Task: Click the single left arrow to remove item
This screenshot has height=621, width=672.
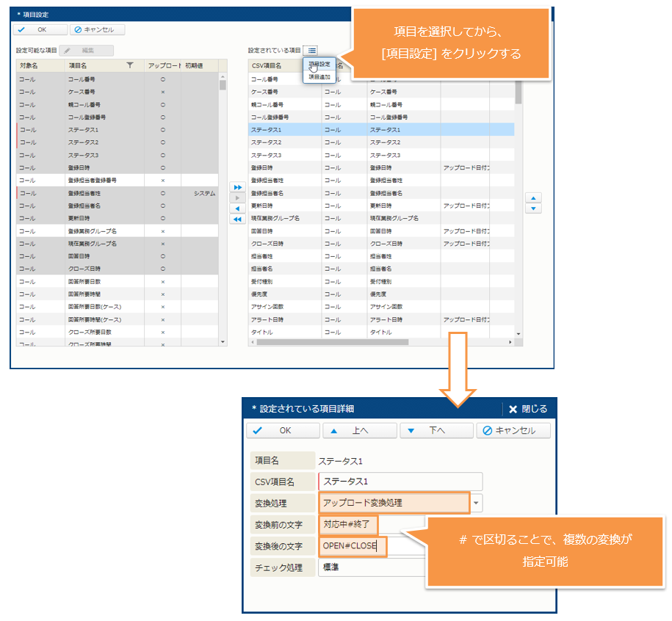Action: [237, 208]
